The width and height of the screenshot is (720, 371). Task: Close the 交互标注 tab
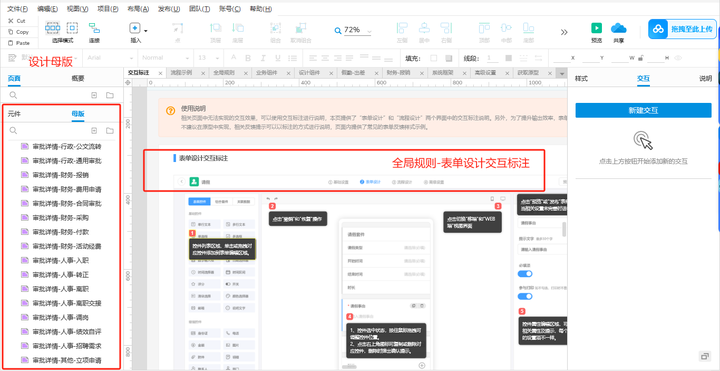click(160, 73)
